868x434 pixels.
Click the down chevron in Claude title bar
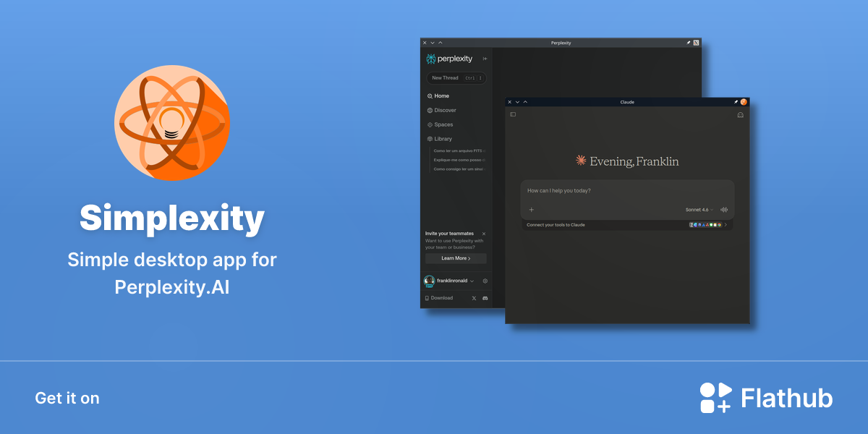click(x=517, y=102)
